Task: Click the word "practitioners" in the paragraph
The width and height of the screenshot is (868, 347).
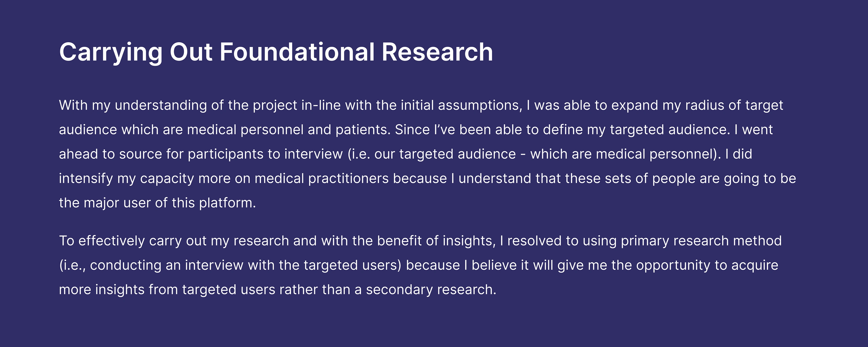Action: (x=348, y=178)
